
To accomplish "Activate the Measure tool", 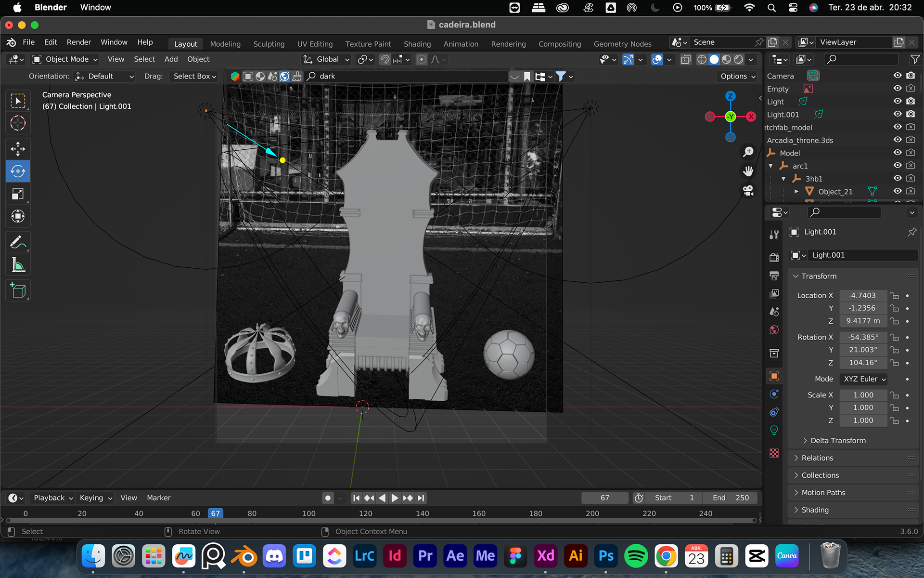I will tap(18, 265).
